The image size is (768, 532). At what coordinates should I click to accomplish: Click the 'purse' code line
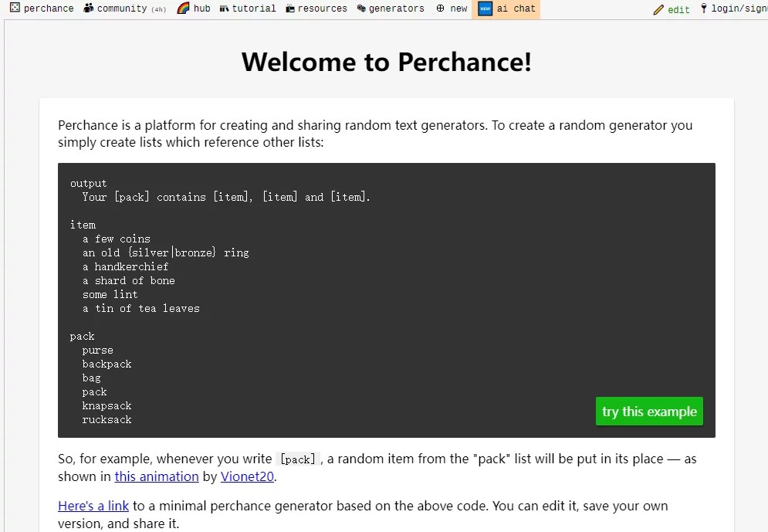[97, 351]
